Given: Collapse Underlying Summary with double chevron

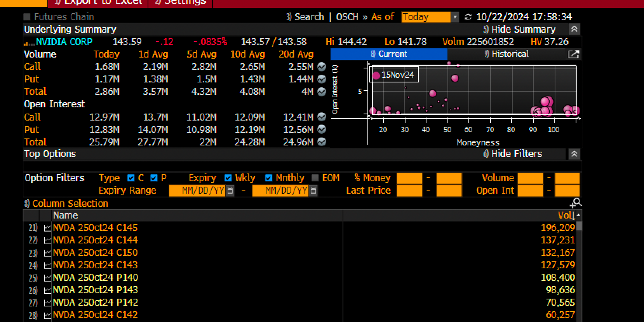Looking at the screenshot, I should point(574,29).
